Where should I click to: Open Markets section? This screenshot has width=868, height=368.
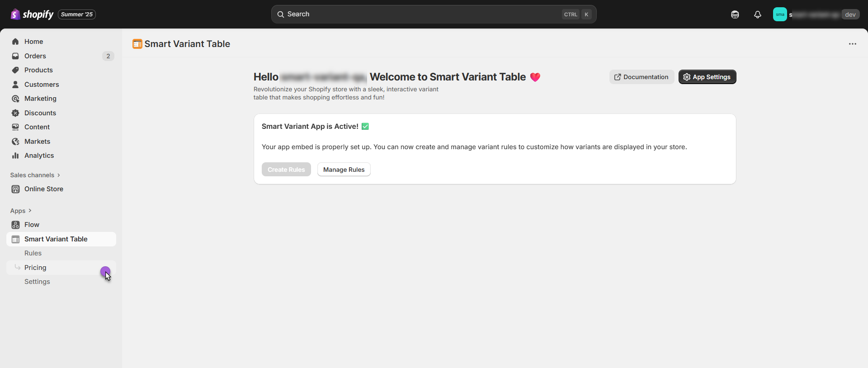coord(37,142)
